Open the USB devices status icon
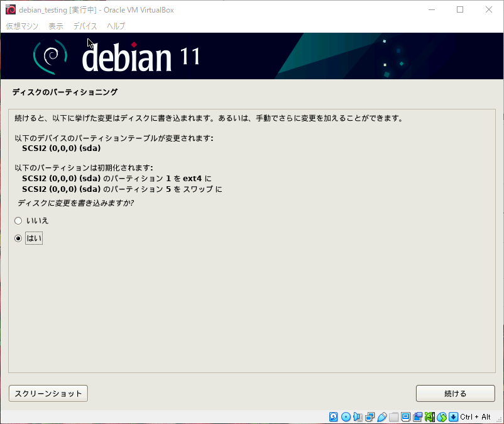Screen dimensions: 504x424 pyautogui.click(x=381, y=417)
